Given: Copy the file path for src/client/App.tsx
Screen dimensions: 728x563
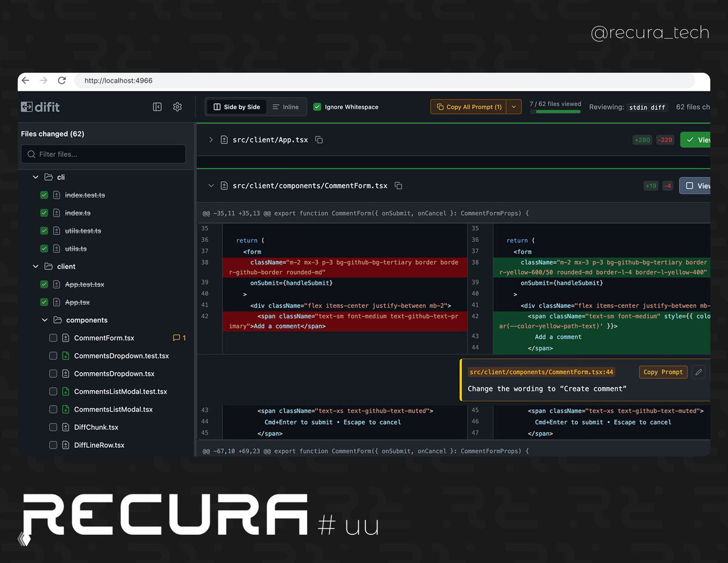Looking at the screenshot, I should tap(318, 140).
